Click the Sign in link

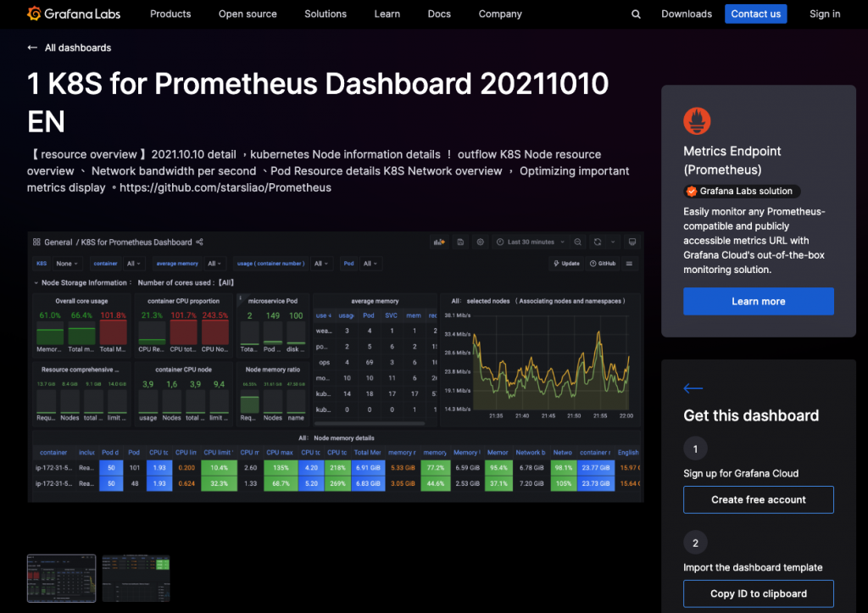tap(824, 14)
